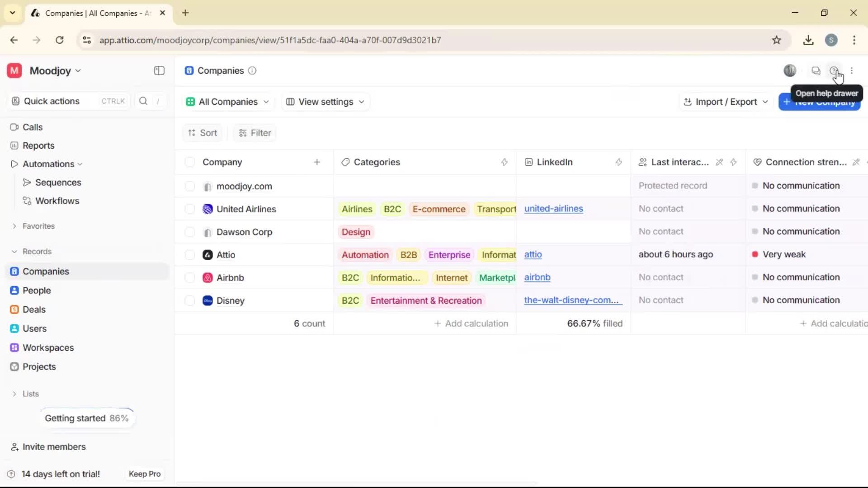Open the Filter options

(x=254, y=132)
